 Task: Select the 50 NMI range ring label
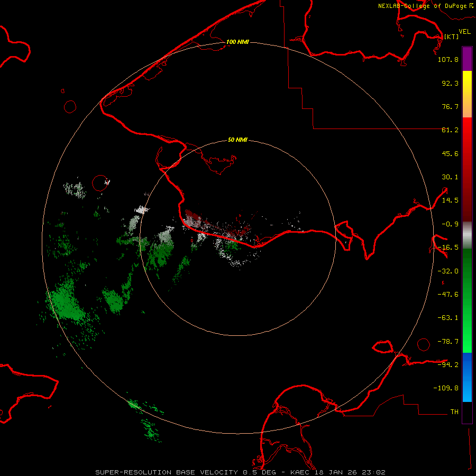click(x=237, y=140)
